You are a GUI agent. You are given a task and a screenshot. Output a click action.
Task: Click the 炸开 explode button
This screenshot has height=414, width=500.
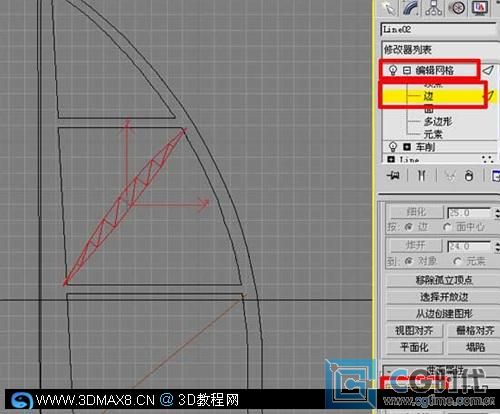click(415, 246)
